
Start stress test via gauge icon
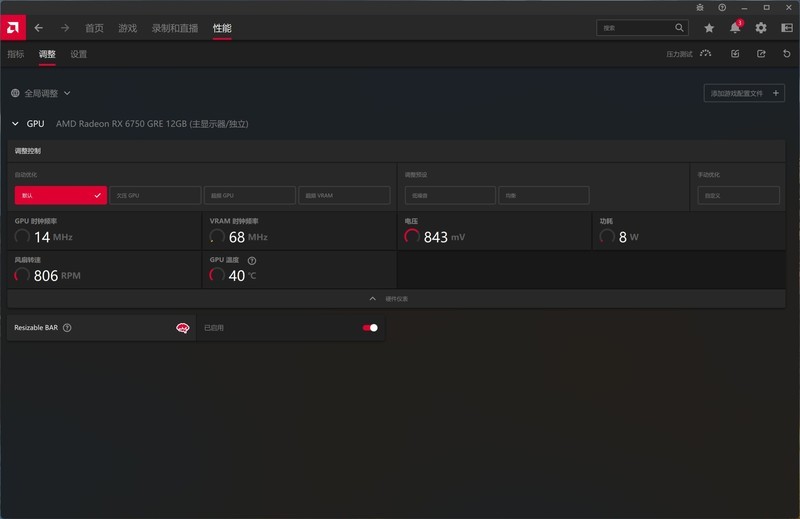click(x=706, y=54)
